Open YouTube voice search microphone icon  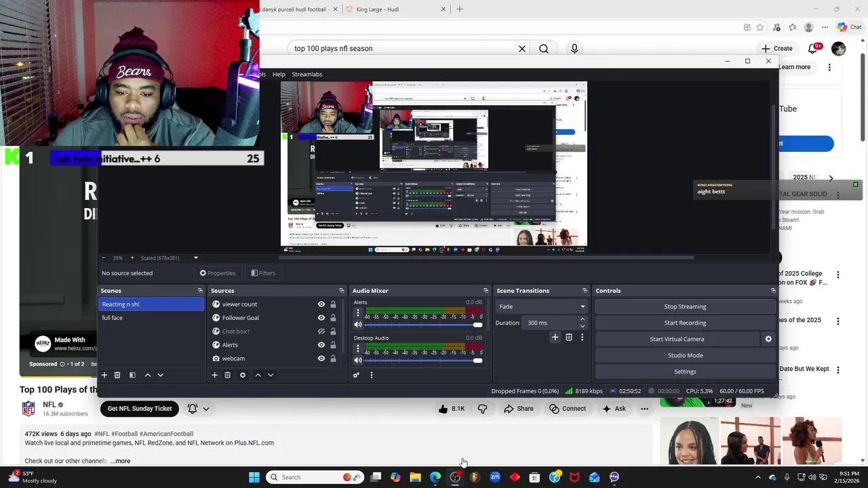(x=574, y=49)
